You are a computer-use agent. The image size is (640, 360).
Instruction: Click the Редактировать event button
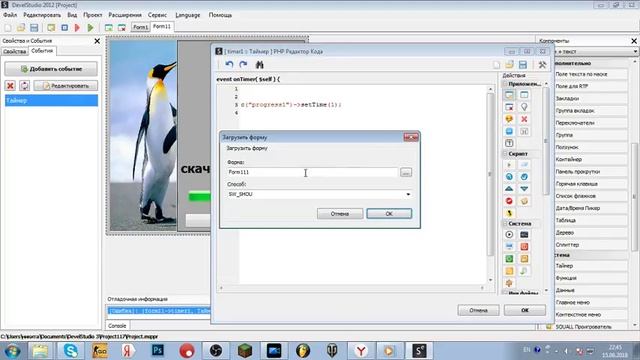(66, 86)
